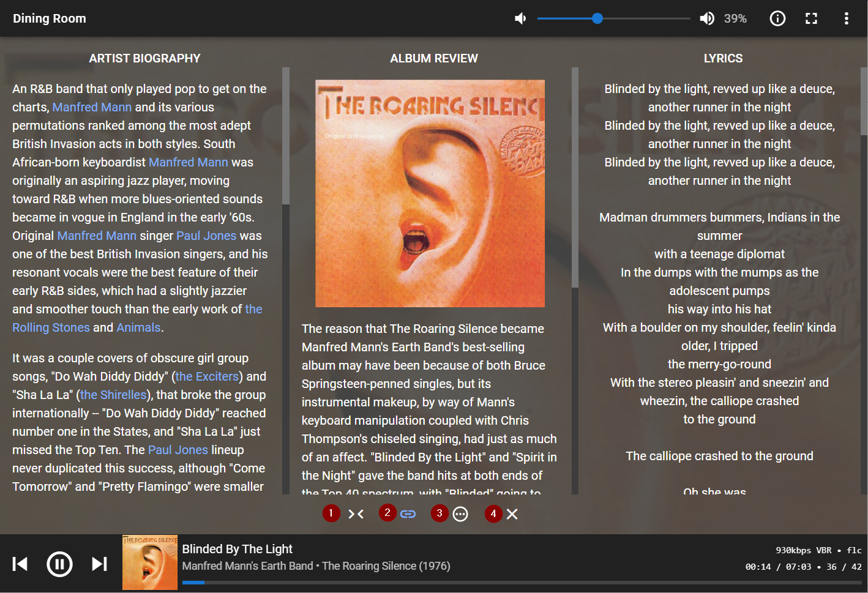The image size is (868, 593).
Task: Mute audio with the low volume speaker icon
Action: coord(520,18)
